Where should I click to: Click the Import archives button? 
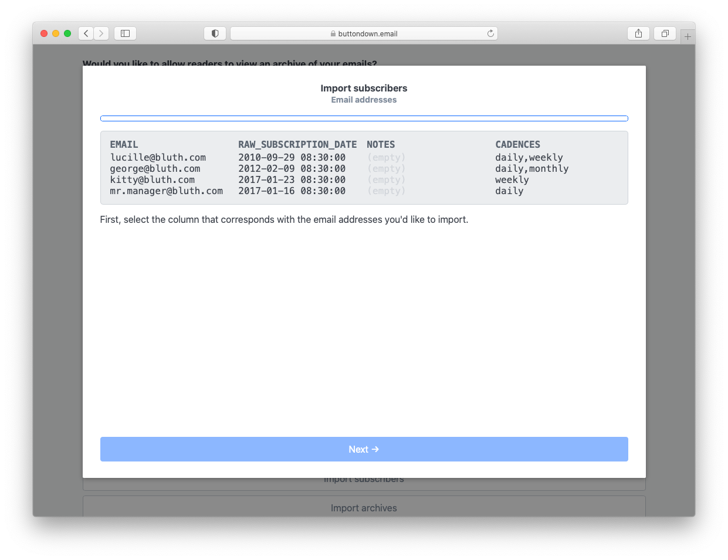click(364, 508)
